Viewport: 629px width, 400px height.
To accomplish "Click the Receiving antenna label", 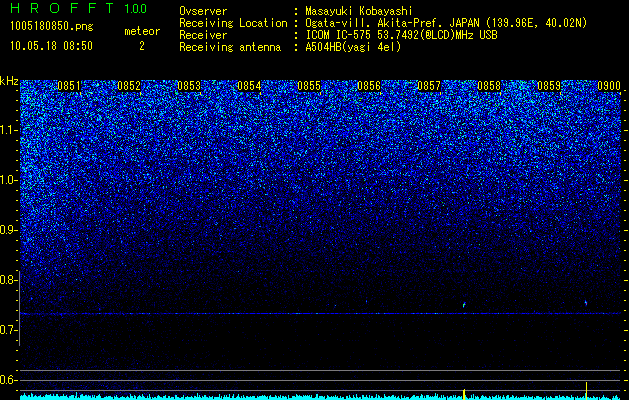I will (230, 47).
